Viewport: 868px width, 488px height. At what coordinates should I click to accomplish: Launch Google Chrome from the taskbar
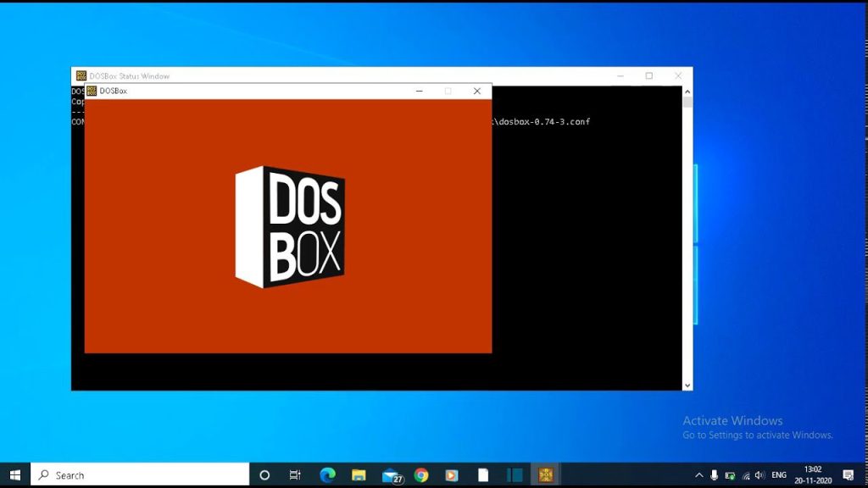[x=421, y=474]
